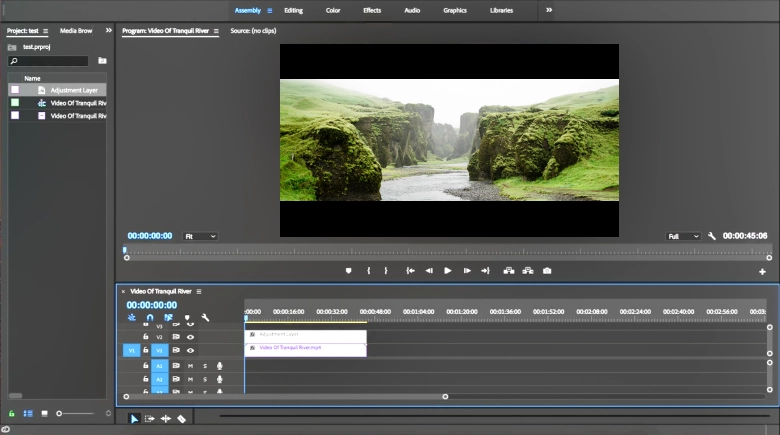This screenshot has width=780, height=435.
Task: Toggle V1 source patching button
Action: tap(131, 350)
